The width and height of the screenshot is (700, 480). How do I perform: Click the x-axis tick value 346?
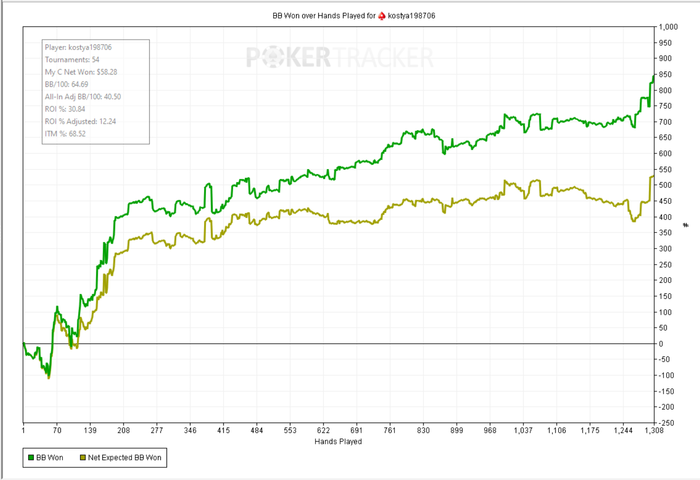coord(190,430)
